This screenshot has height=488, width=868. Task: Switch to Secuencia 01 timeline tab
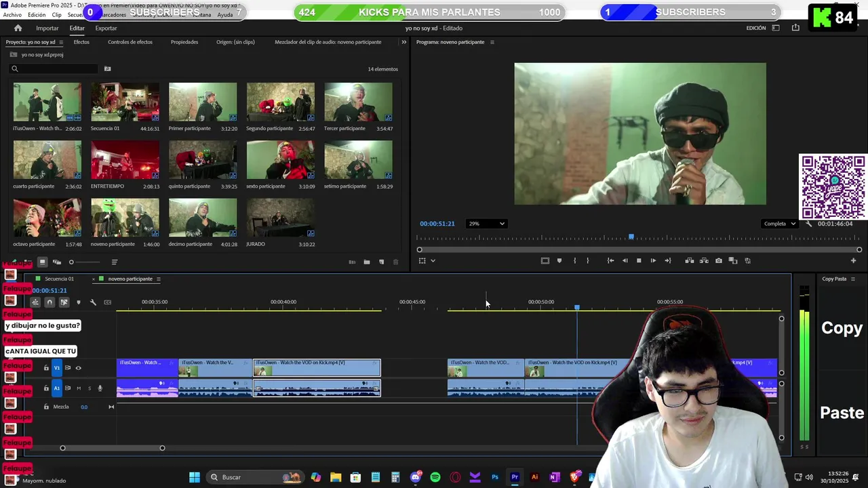point(59,279)
